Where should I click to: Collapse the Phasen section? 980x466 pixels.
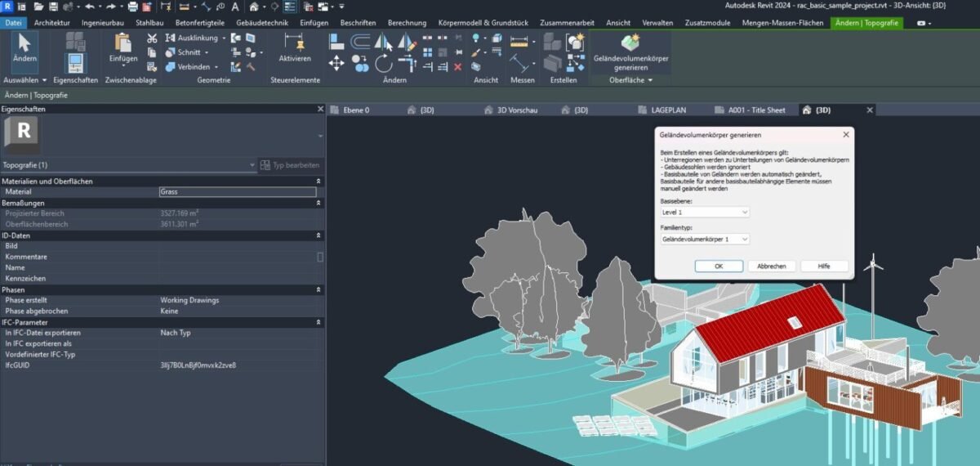click(x=318, y=290)
